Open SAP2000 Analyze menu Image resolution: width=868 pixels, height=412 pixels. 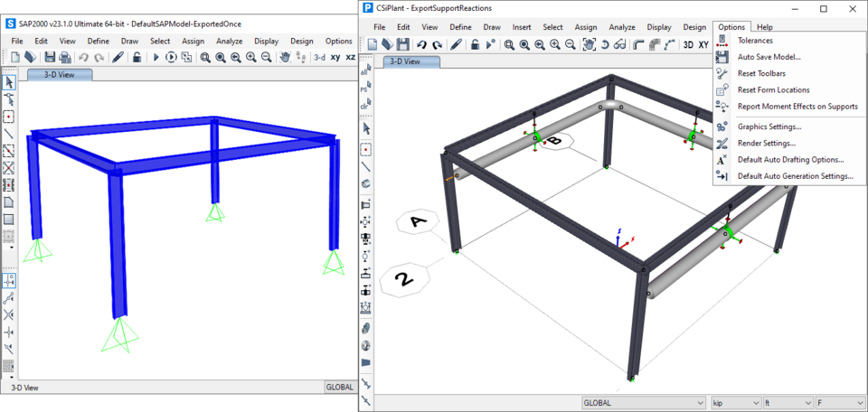229,41
